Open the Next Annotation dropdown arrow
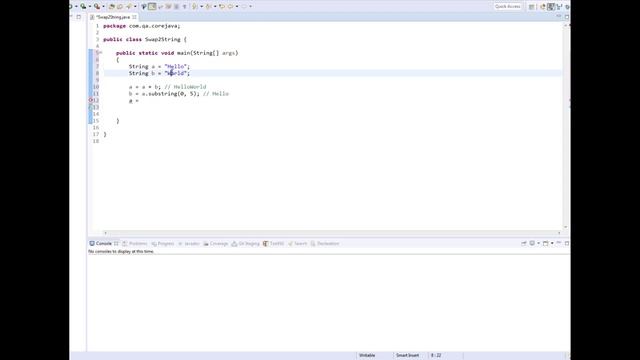The image size is (640, 360). pyautogui.click(x=202, y=6)
